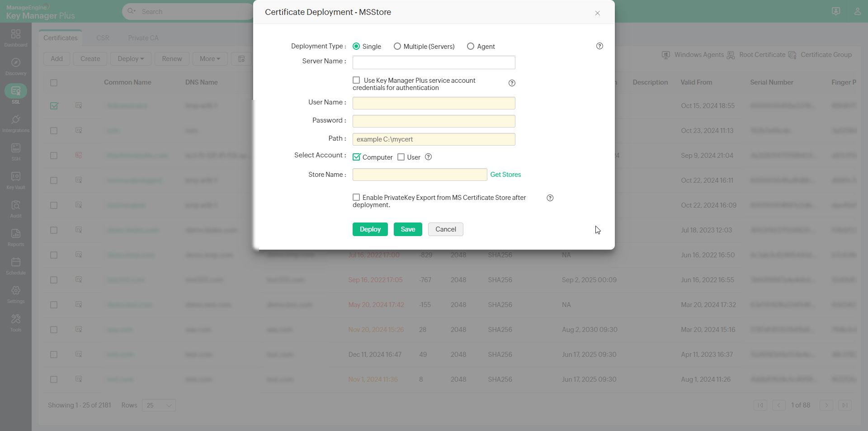
Task: Click the Create button in toolbar
Action: tap(90, 59)
